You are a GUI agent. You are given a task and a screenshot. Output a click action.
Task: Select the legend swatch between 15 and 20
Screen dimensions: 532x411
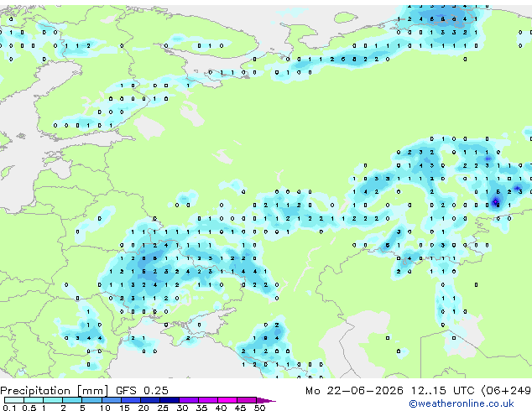pyautogui.click(x=131, y=400)
